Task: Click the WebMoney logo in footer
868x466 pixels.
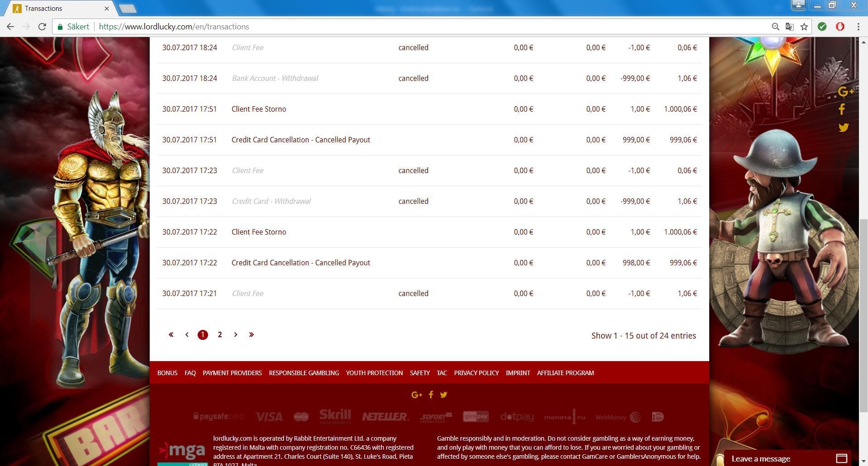Action: [x=618, y=417]
